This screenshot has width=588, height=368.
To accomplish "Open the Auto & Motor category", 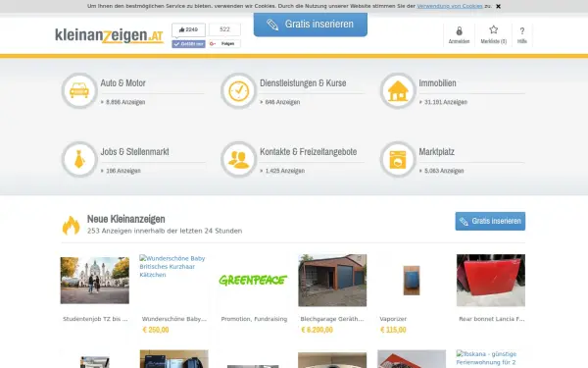I will [x=122, y=83].
